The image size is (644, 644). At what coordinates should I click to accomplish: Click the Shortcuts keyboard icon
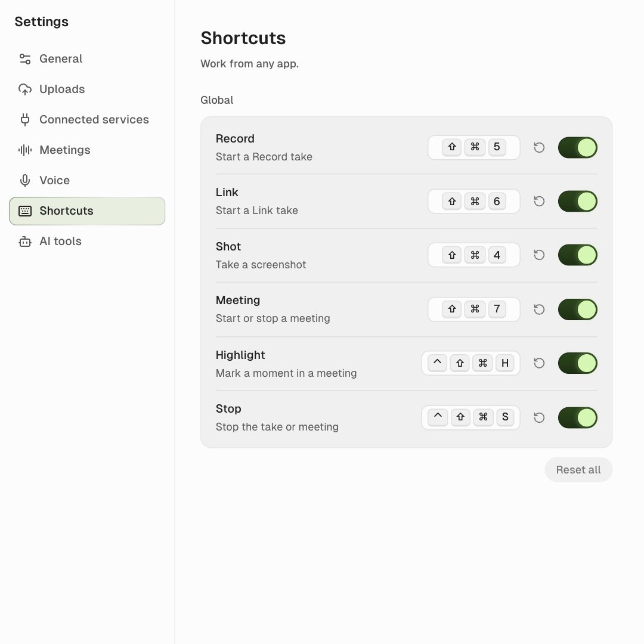pyautogui.click(x=25, y=211)
